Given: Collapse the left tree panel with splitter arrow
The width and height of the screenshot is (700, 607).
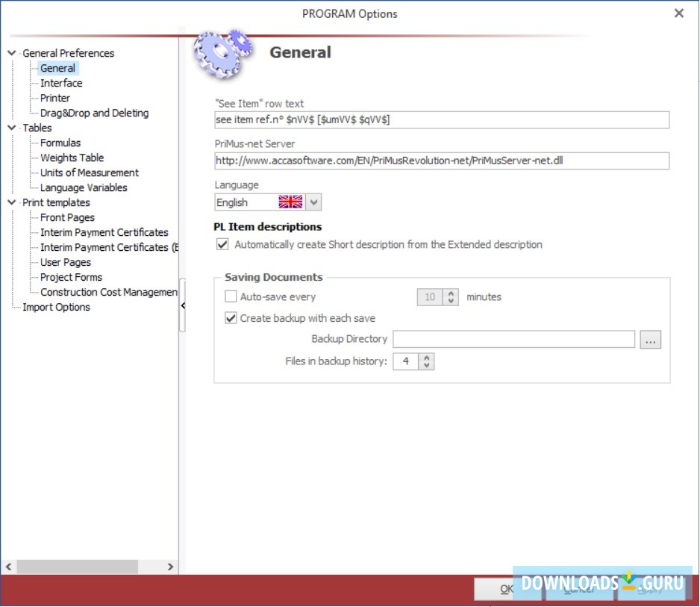Looking at the screenshot, I should pos(183,305).
